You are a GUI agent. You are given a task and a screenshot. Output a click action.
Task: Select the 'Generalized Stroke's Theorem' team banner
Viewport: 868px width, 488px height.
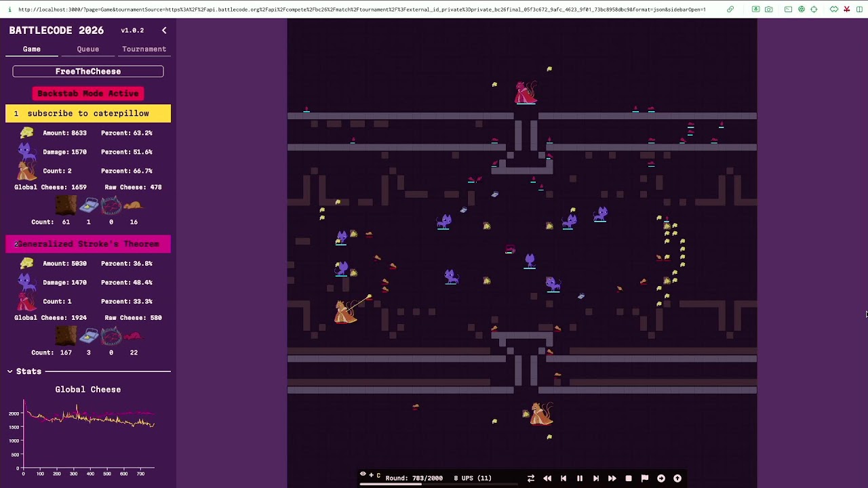pos(88,244)
